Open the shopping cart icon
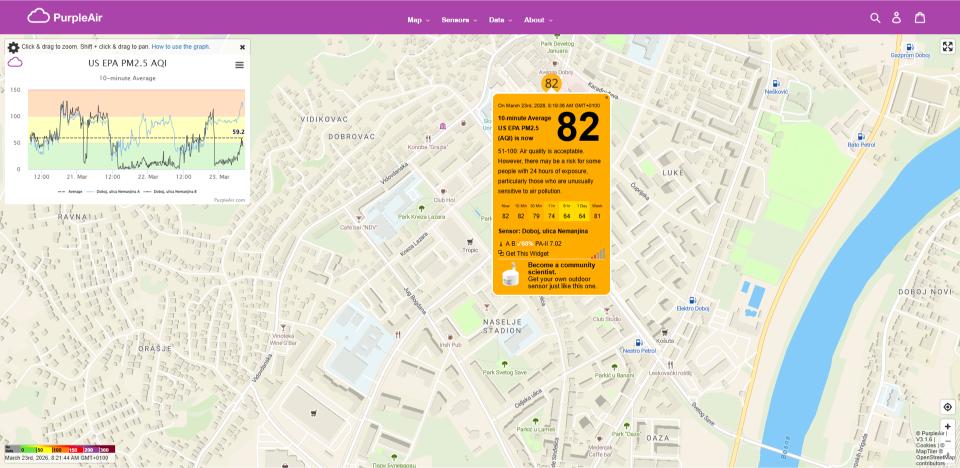This screenshot has width=960, height=468. [x=920, y=18]
